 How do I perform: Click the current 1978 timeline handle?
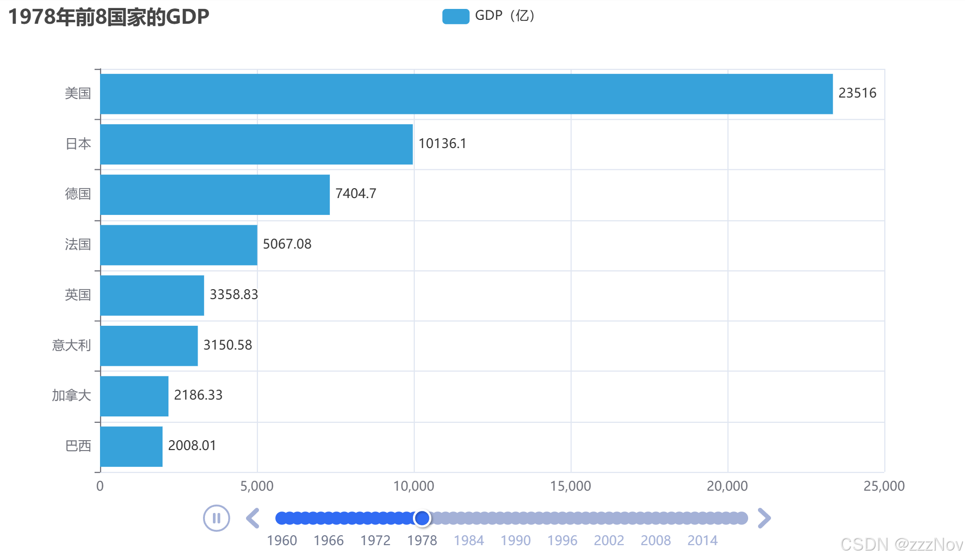click(x=422, y=518)
